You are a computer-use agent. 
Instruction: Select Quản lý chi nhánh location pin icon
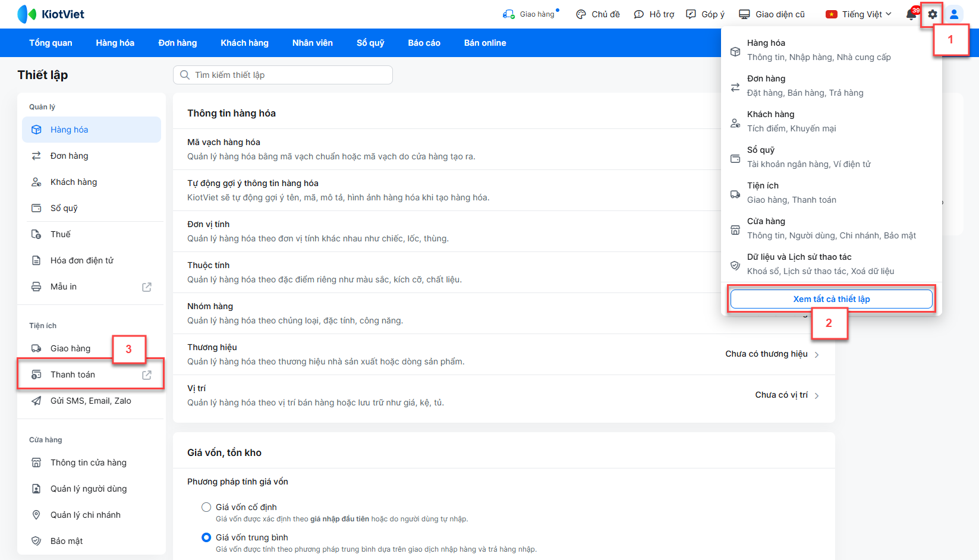point(36,515)
